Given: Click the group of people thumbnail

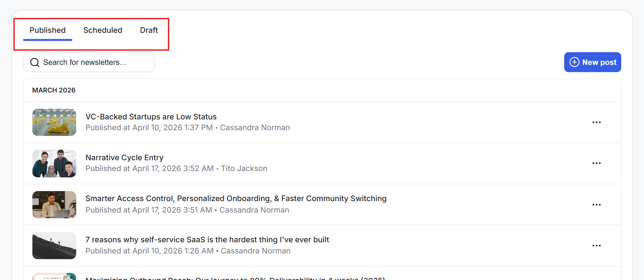Looking at the screenshot, I should point(54,163).
